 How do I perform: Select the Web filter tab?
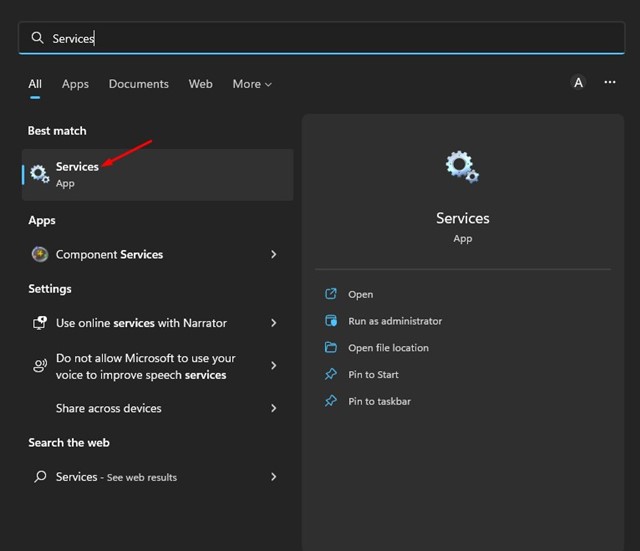(201, 84)
